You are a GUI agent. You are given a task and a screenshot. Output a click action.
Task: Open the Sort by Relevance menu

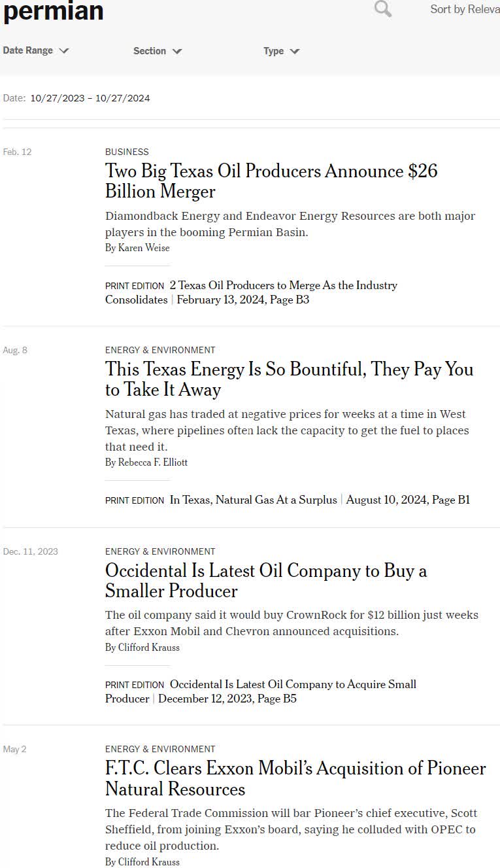pyautogui.click(x=464, y=10)
